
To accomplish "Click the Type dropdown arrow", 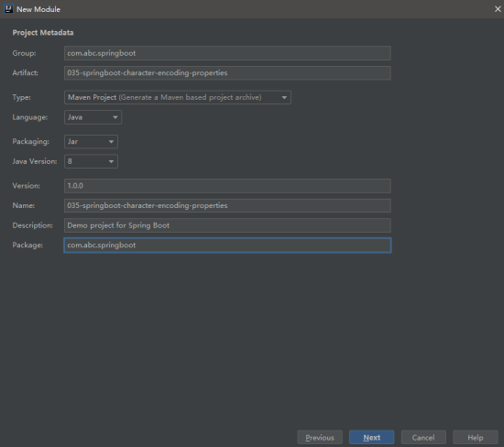I will point(284,97).
